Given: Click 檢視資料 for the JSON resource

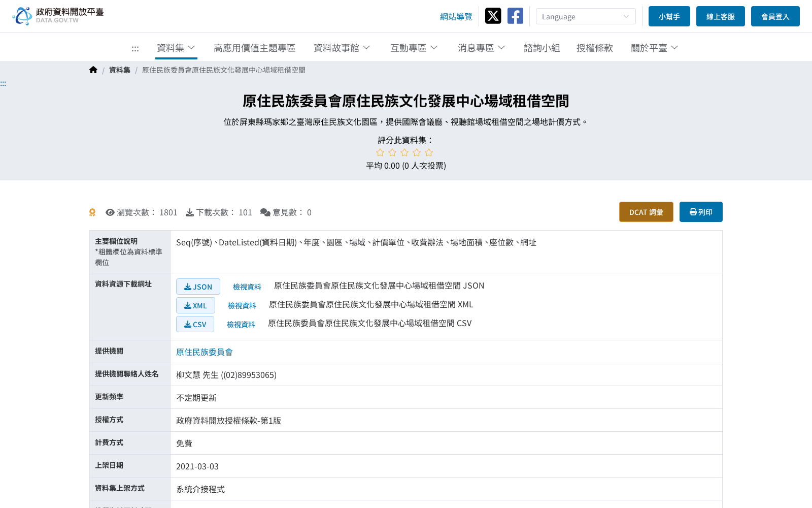Looking at the screenshot, I should click(x=247, y=287).
